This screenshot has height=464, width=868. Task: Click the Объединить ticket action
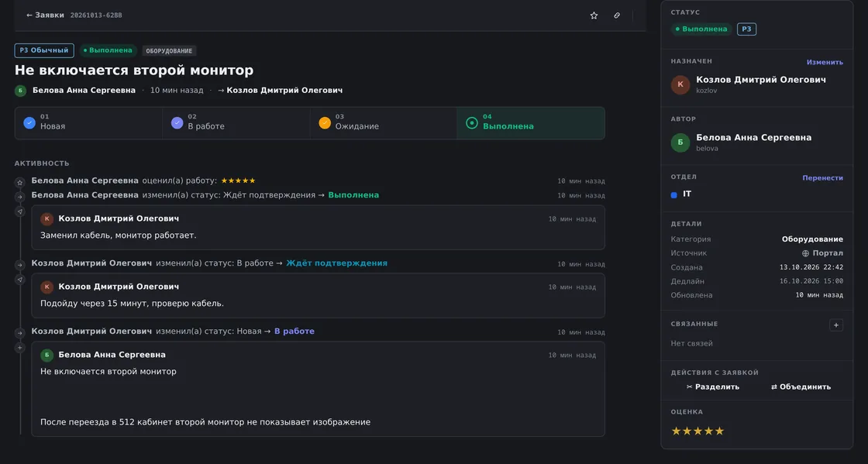click(x=801, y=387)
